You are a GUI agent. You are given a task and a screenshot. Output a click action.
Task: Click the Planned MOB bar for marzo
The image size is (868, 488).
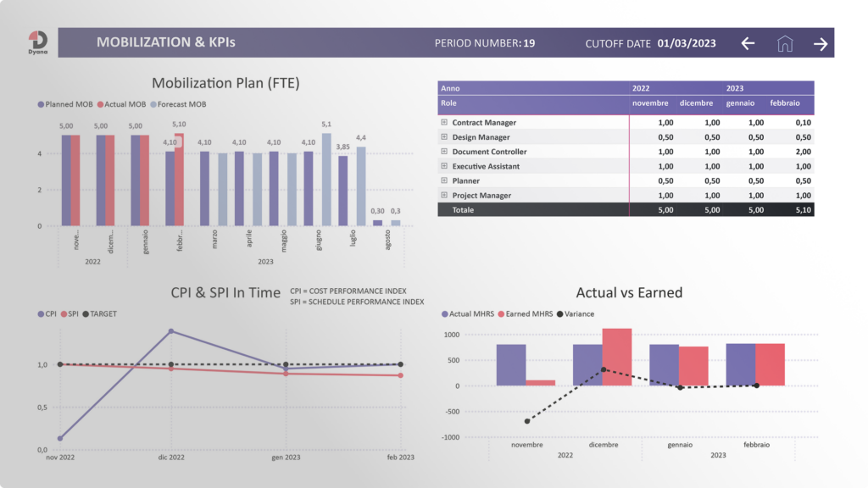tap(205, 189)
